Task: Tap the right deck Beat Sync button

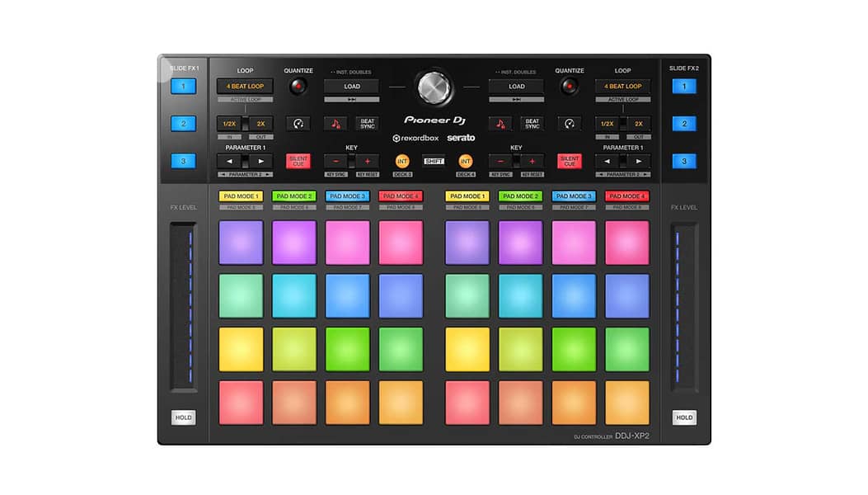Action: tap(532, 124)
